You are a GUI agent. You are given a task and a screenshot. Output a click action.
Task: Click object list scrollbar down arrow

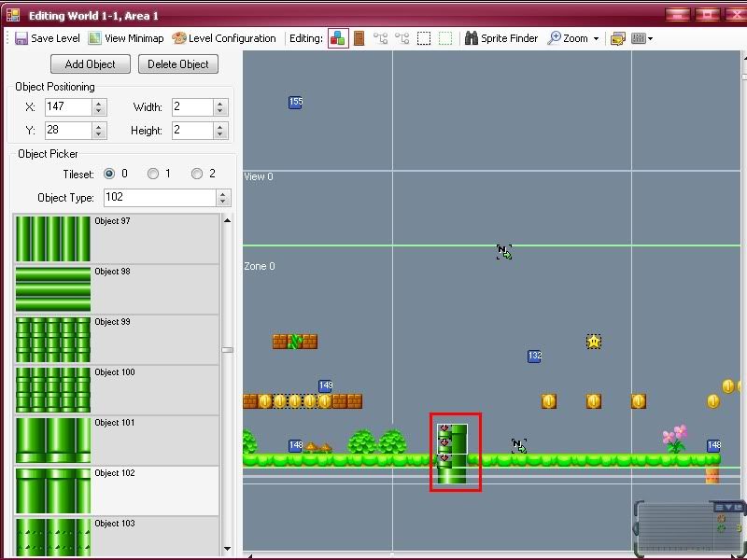point(227,549)
